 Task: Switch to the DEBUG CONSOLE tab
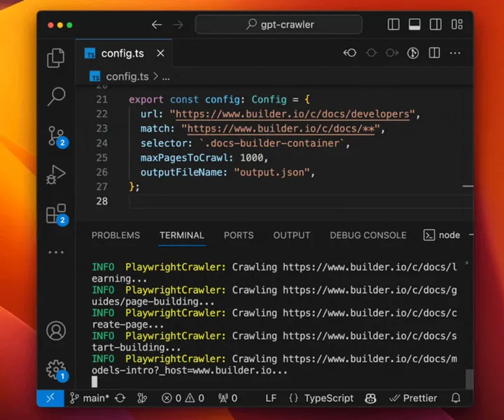(368, 235)
